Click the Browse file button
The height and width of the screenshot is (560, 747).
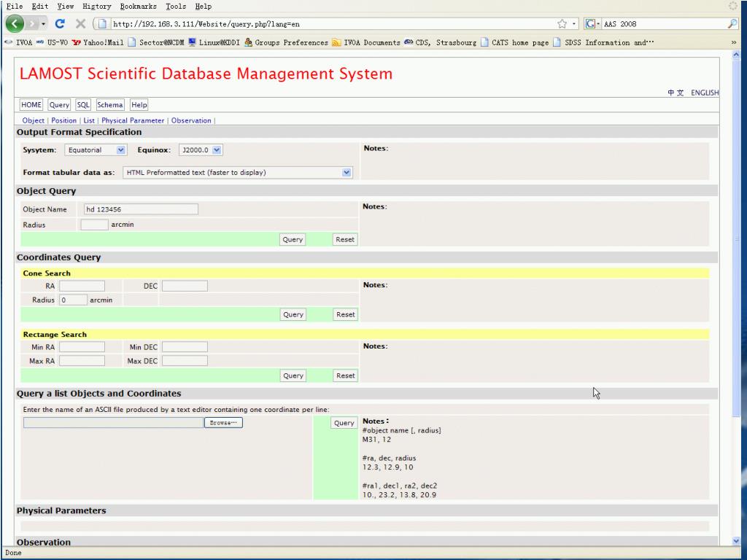point(223,422)
